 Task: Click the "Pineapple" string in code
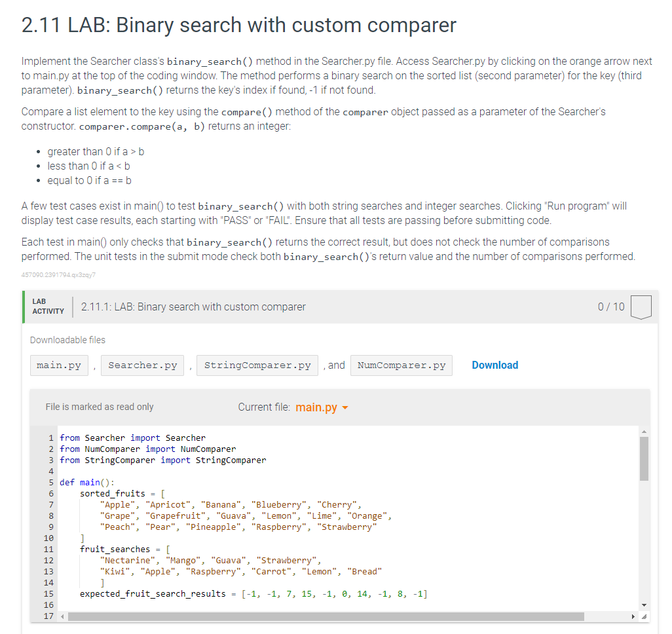pos(214,527)
